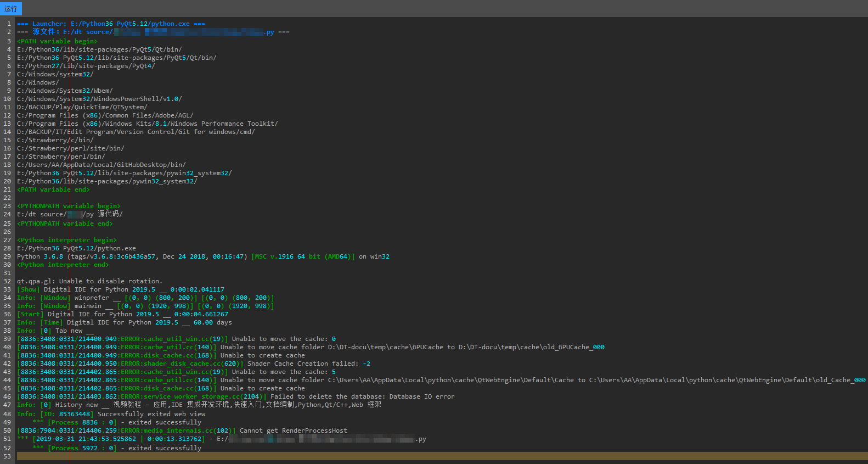
Task: Click the '[Window] winprefer' info line
Action: point(145,298)
